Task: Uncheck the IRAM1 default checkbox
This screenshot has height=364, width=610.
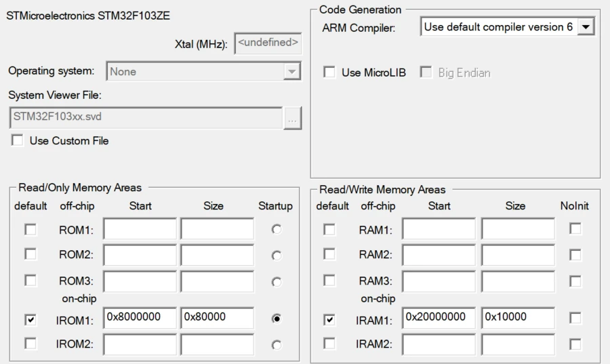Action: pos(329,320)
